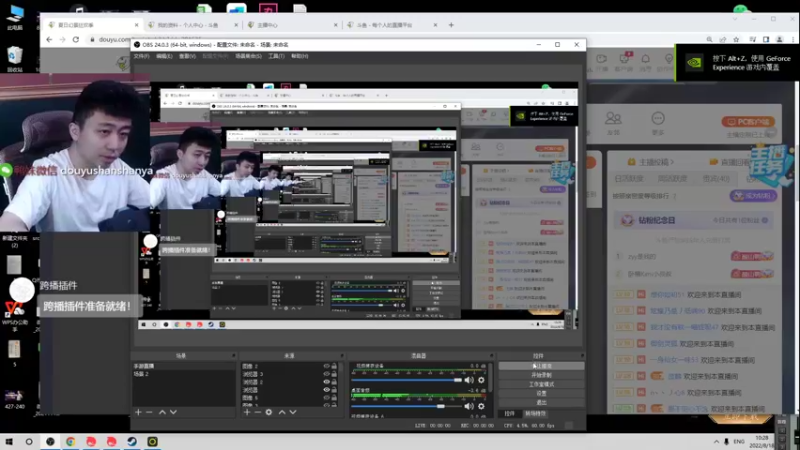Mute first mixer channel speaker icon

click(x=469, y=380)
